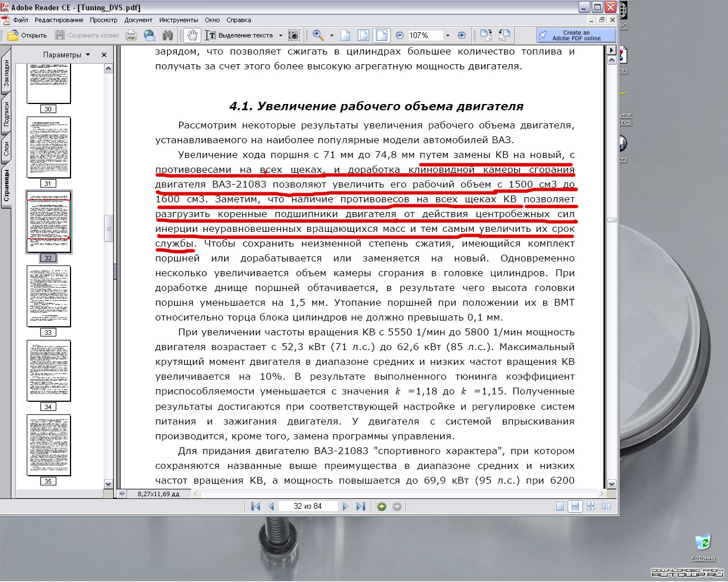Image resolution: width=728 pixels, height=582 pixels.
Task: Click the Выделение текста tool button
Action: point(239,35)
